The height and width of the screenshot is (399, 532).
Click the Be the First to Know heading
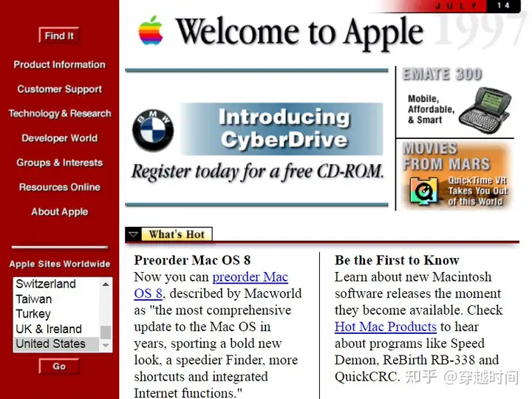point(397,260)
